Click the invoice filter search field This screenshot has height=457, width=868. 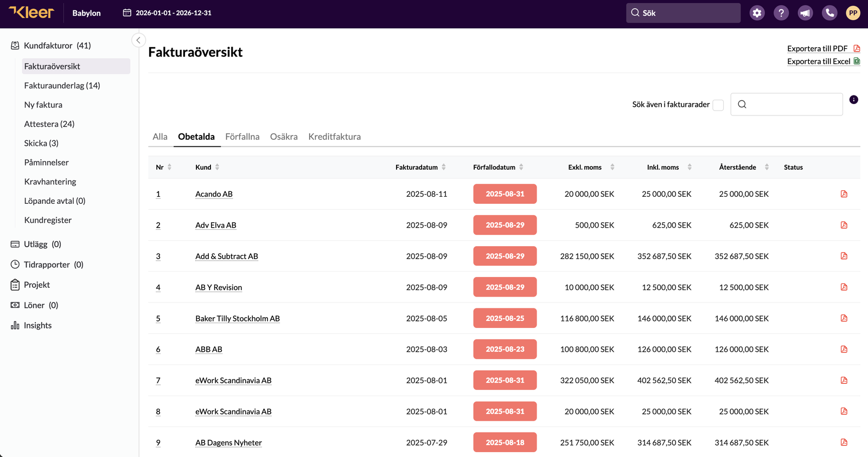[x=787, y=104]
